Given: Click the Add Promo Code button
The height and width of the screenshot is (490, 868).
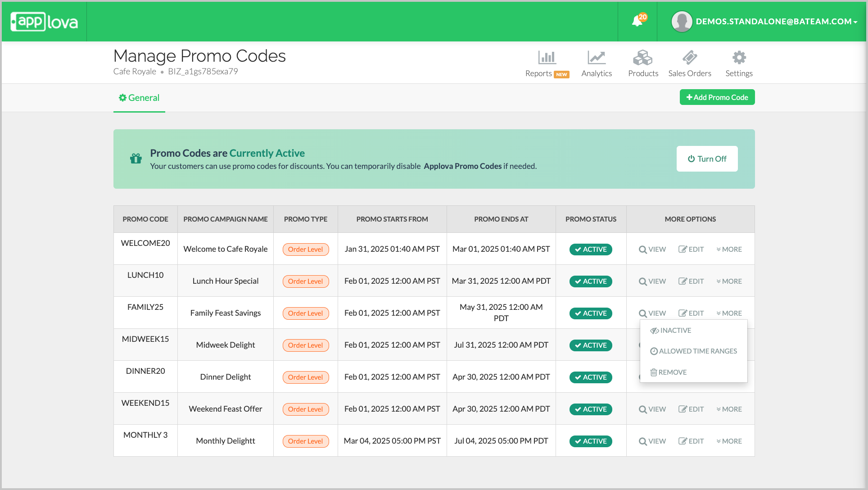Looking at the screenshot, I should pyautogui.click(x=717, y=97).
